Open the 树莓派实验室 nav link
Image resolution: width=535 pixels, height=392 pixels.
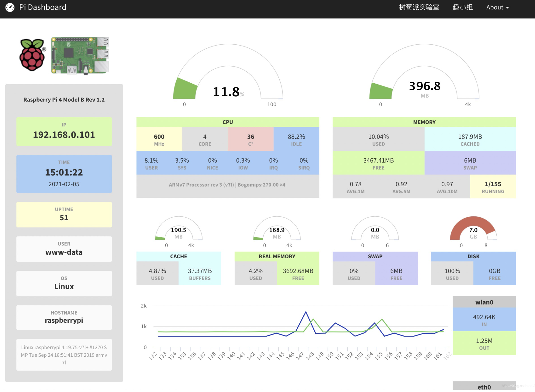pos(419,7)
